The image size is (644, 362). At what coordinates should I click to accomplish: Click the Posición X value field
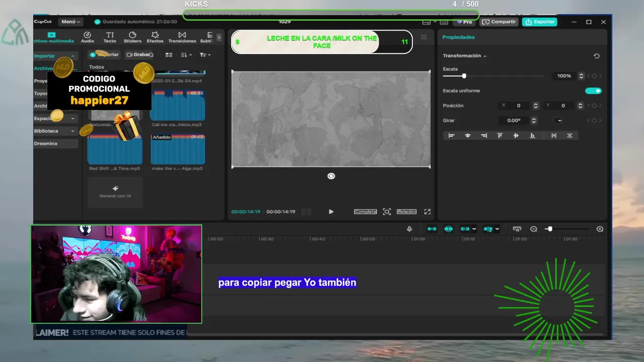tap(519, 106)
